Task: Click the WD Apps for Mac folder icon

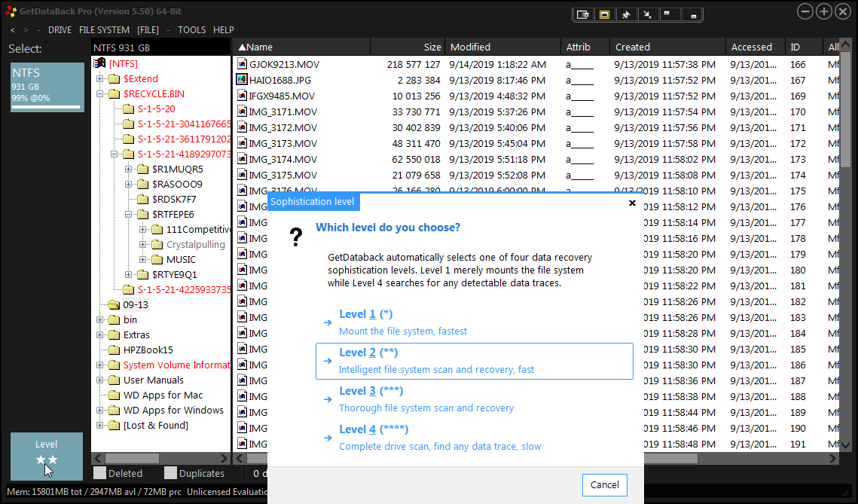Action: click(x=114, y=395)
